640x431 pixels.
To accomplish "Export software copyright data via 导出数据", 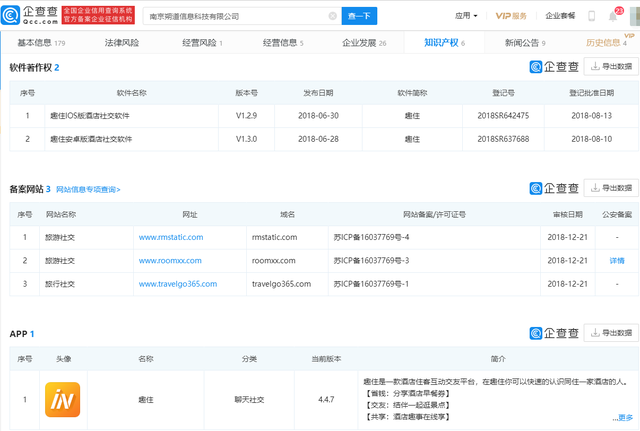I will tap(611, 67).
